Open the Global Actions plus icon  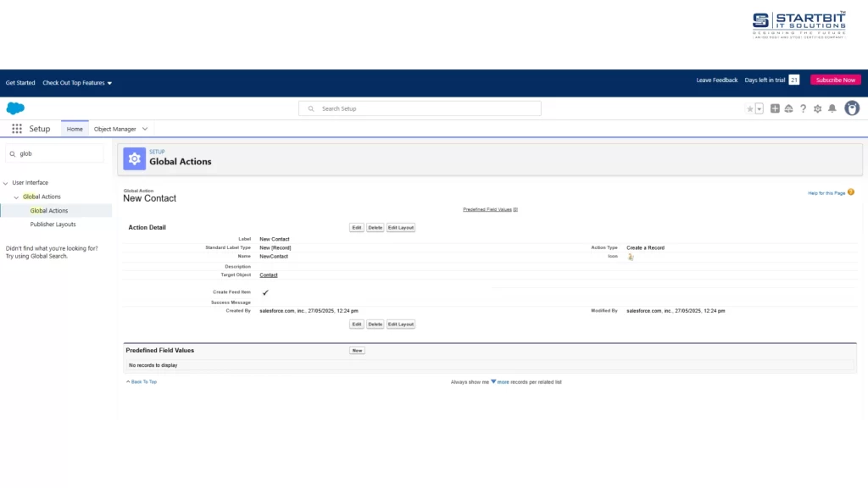(x=775, y=109)
